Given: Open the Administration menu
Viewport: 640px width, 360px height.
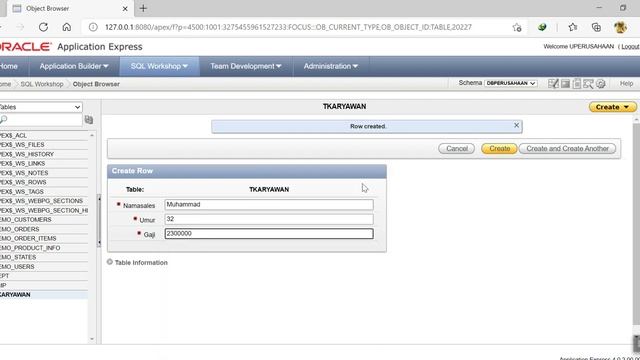Looking at the screenshot, I should click(x=331, y=66).
